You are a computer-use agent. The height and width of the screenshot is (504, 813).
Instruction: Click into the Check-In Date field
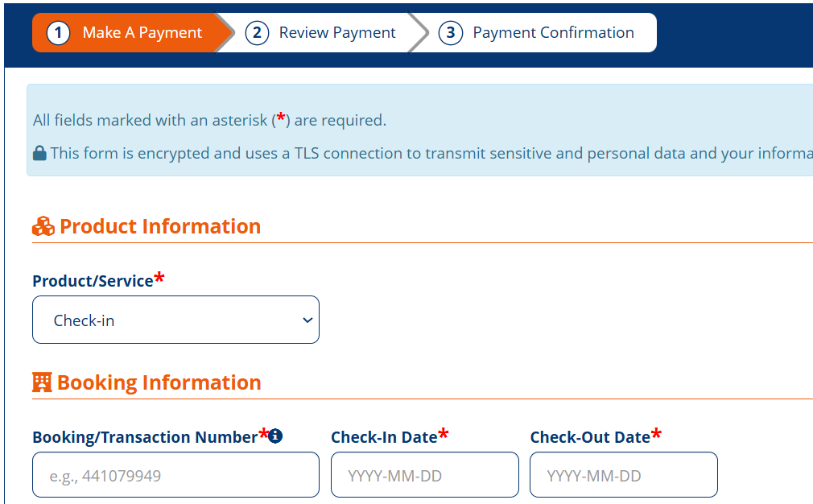pos(424,475)
